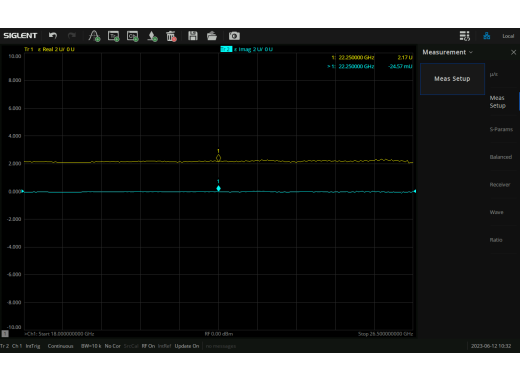Click the channel 1 indicator box at bottom-left

(x=5, y=334)
